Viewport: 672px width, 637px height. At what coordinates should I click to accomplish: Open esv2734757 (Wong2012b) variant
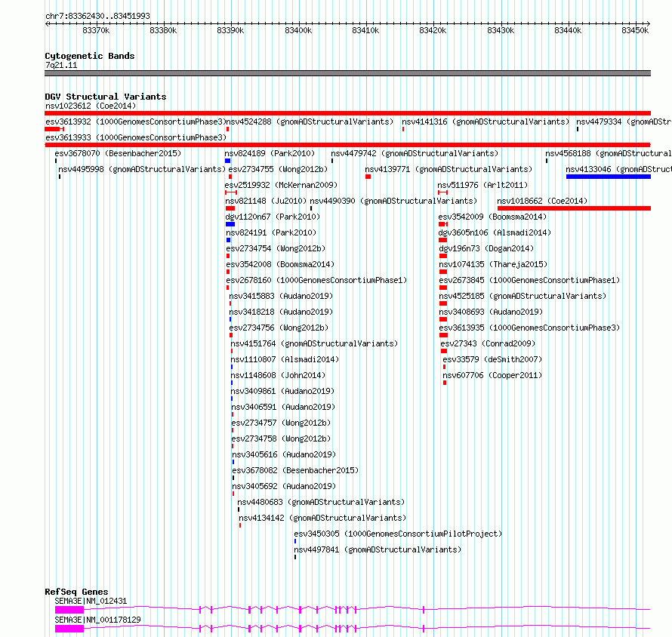click(x=281, y=423)
